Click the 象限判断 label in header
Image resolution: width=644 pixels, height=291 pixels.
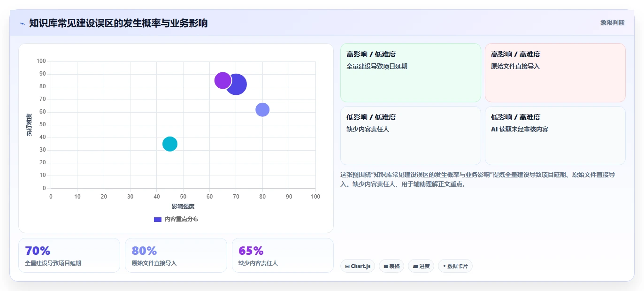click(x=612, y=23)
